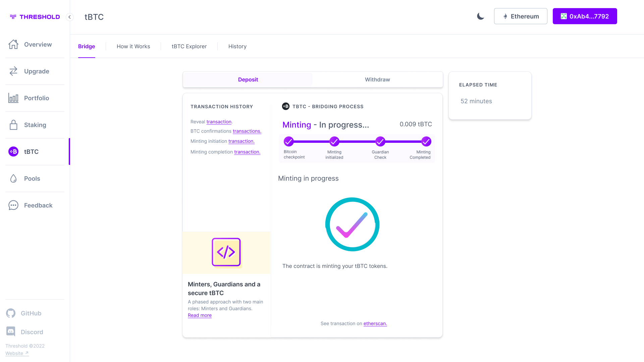Go to Upgrade in the sidebar

coord(35,71)
